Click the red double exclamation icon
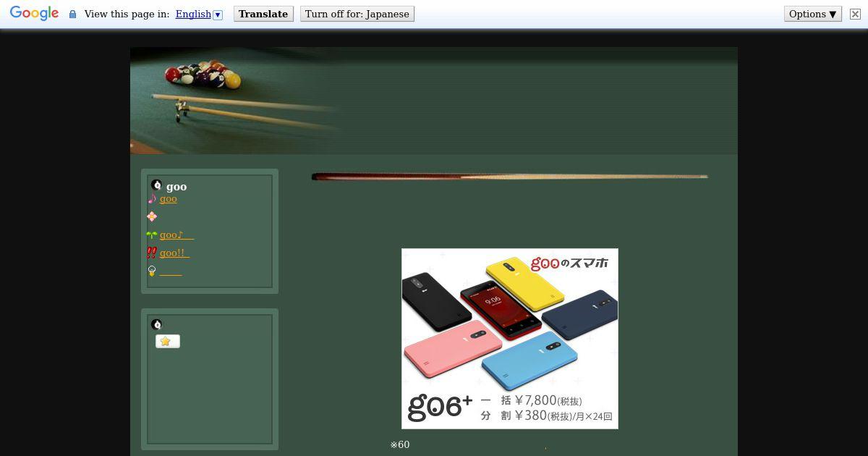Viewport: 868px width, 456px height. click(x=152, y=253)
